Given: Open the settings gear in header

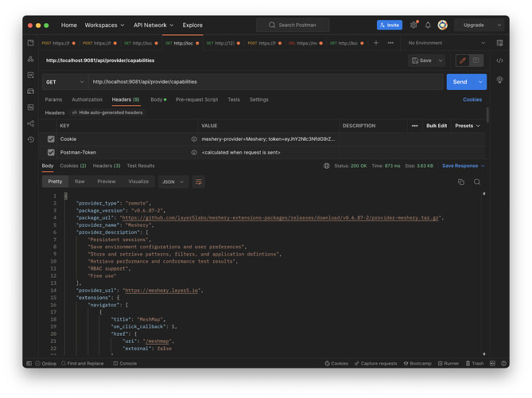Looking at the screenshot, I should 414,25.
